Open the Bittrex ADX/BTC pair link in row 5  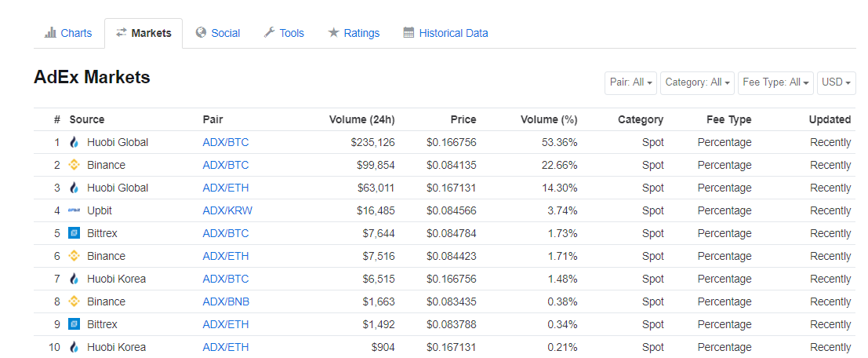point(226,233)
